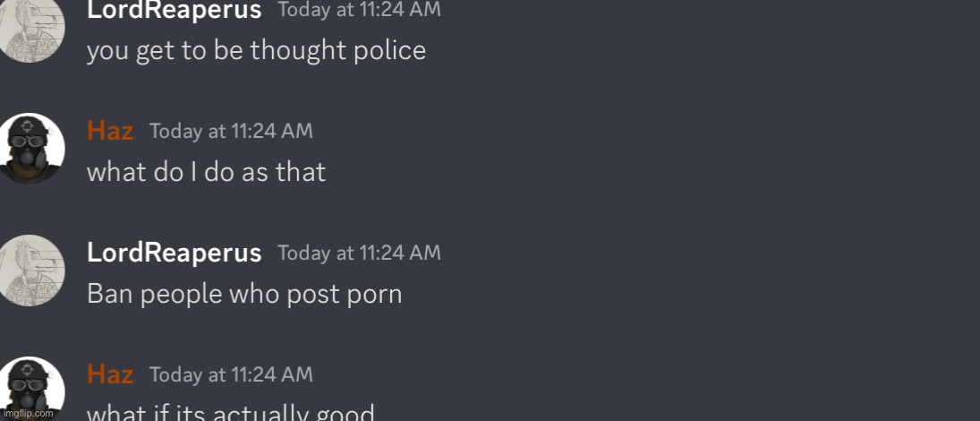Select message 'Ban people who post porn'
Image resolution: width=980 pixels, height=421 pixels.
(x=244, y=294)
